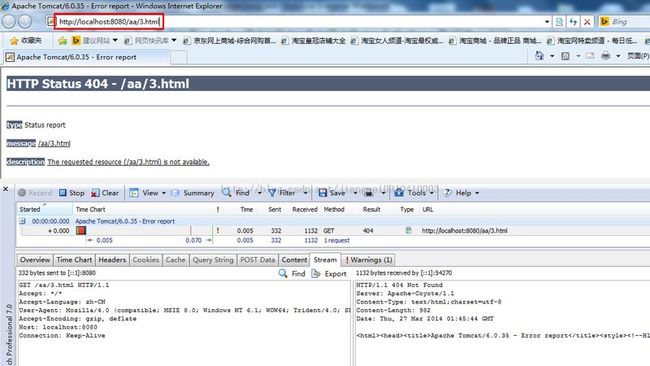
Task: Click the HttpWatch Record button
Action: (x=35, y=193)
